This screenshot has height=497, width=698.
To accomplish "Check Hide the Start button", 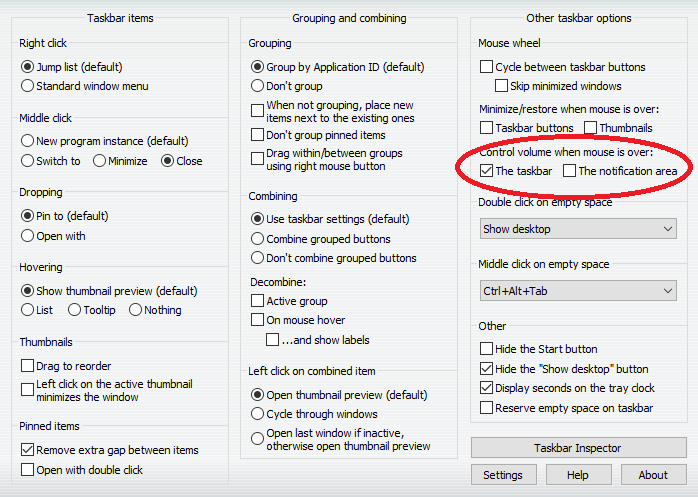I will pos(487,349).
